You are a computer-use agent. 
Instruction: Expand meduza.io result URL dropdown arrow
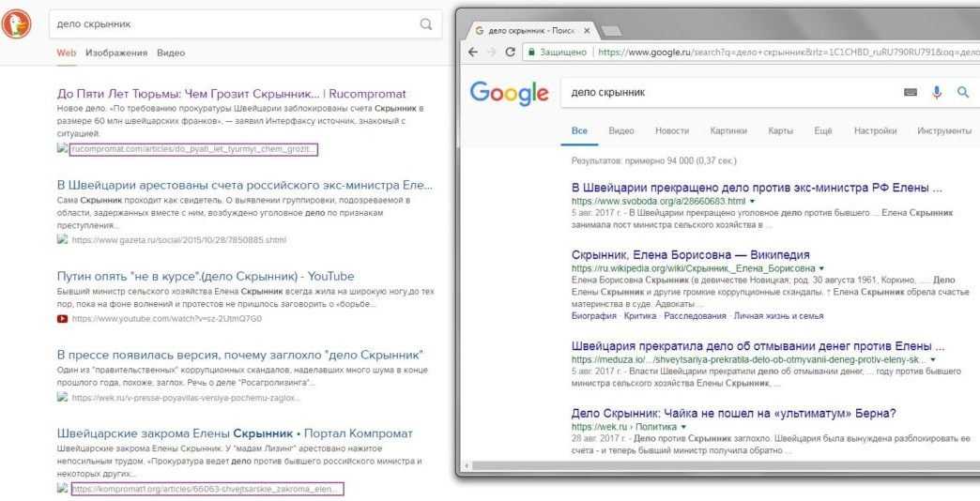932,359
